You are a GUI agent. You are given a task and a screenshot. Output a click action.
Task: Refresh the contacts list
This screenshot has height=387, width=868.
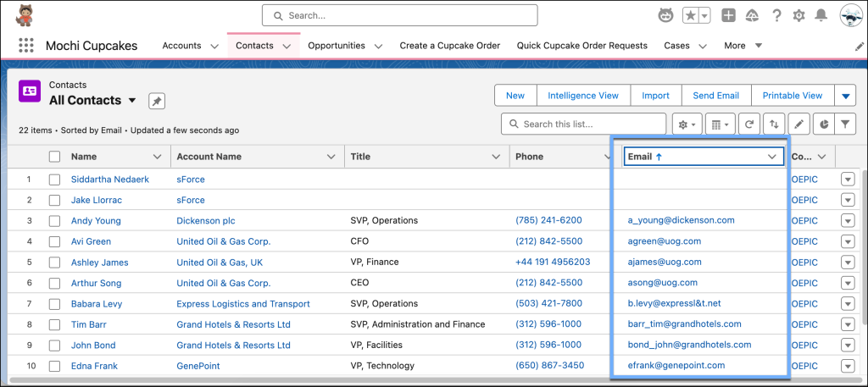pos(748,124)
